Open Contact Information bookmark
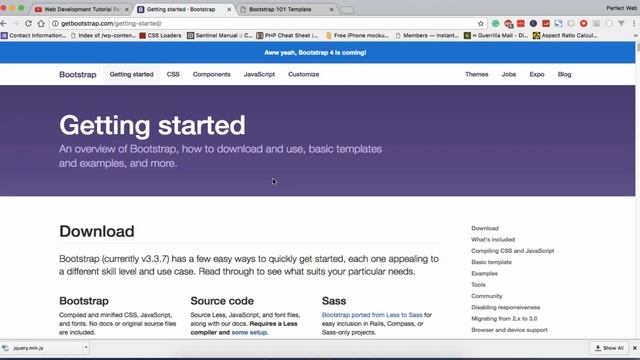This screenshot has height=360, width=640. pyautogui.click(x=33, y=36)
